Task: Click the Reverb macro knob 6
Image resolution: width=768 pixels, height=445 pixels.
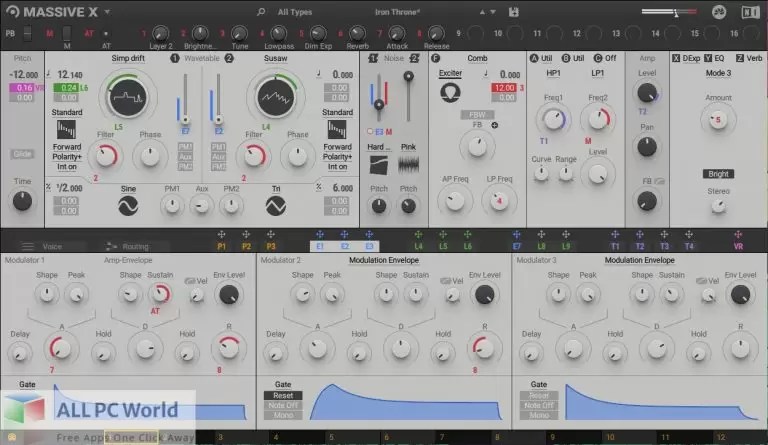Action: (x=357, y=33)
